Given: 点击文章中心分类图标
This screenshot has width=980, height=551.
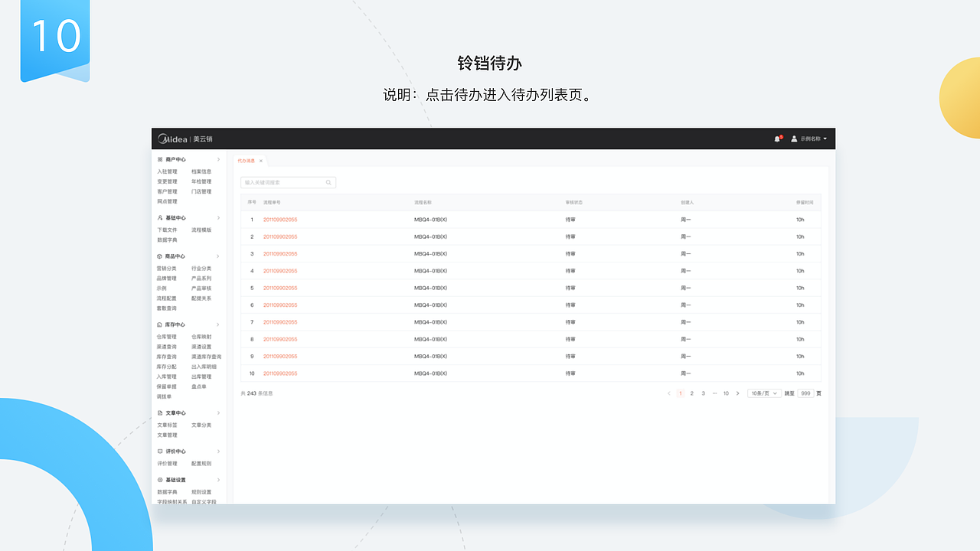Looking at the screenshot, I should pos(161,412).
